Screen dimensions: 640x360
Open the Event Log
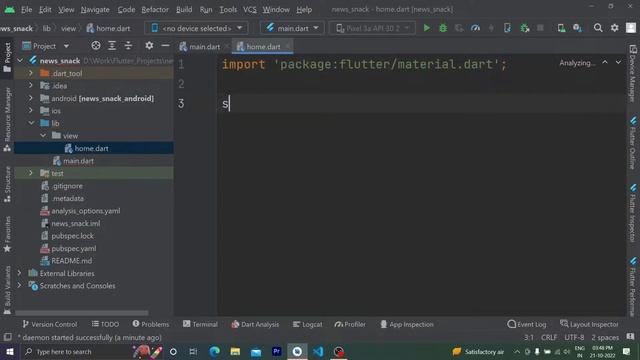[527, 324]
